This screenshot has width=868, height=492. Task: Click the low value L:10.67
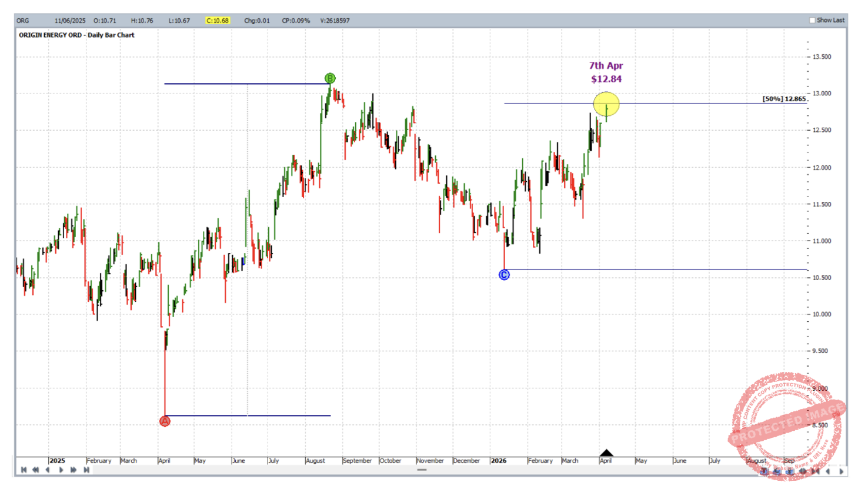[x=179, y=21]
